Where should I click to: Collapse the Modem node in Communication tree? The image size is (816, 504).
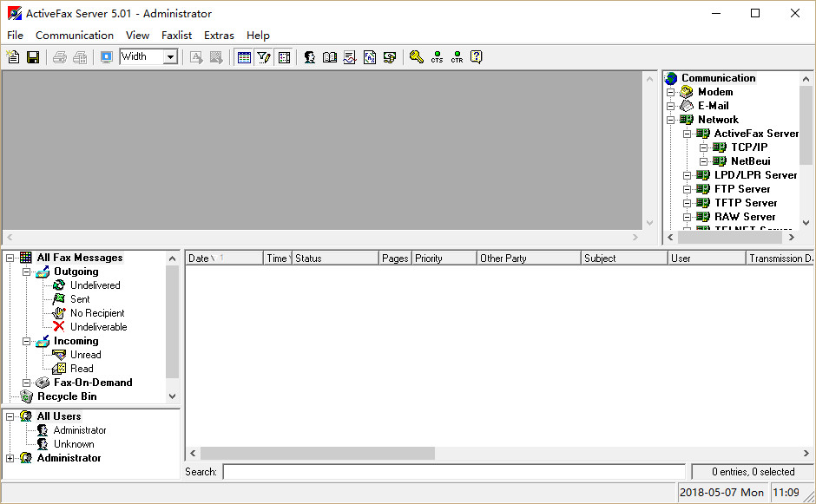670,92
